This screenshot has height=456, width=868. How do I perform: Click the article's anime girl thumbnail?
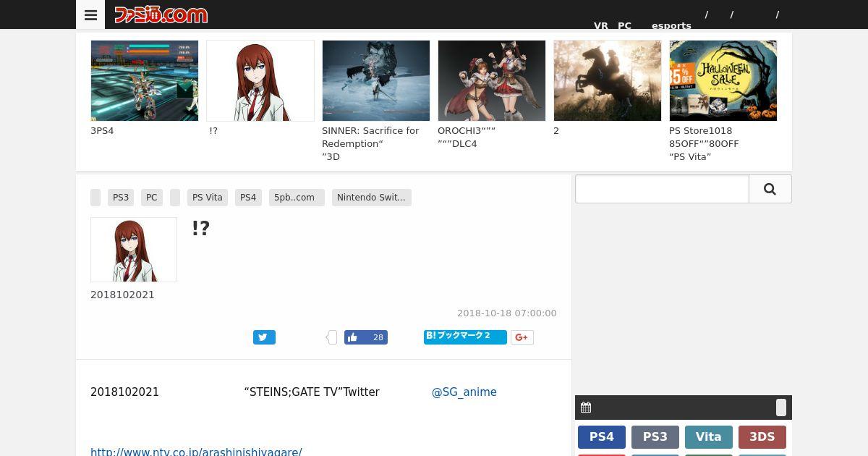coord(134,250)
